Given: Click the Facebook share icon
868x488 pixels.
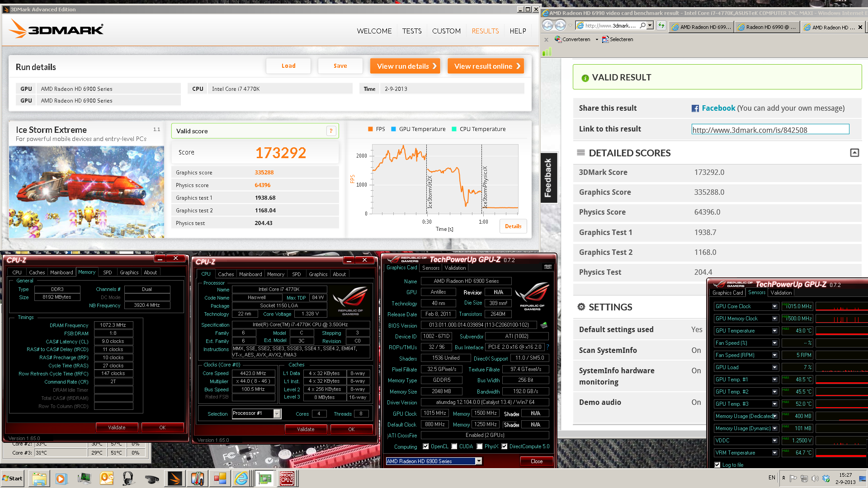Looking at the screenshot, I should click(695, 108).
